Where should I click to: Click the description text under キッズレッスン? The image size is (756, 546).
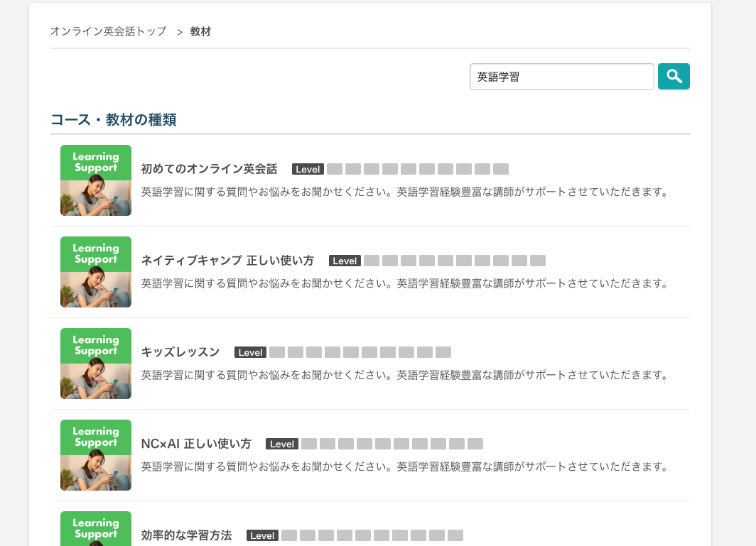click(x=404, y=375)
